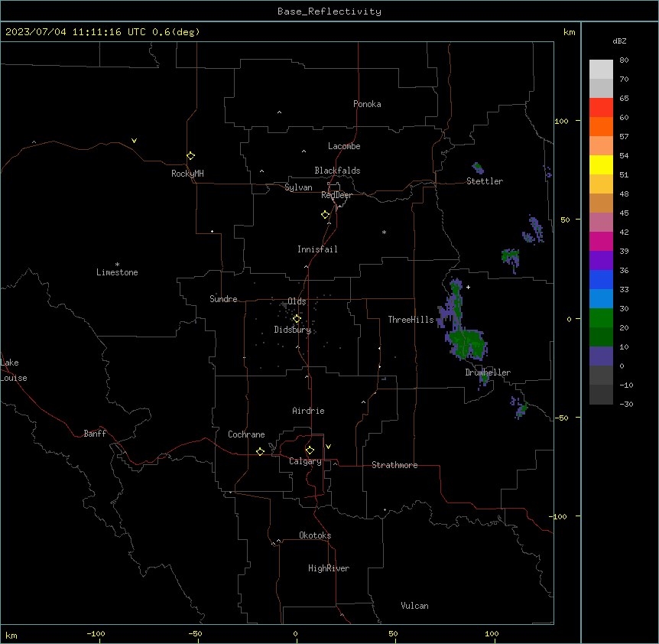This screenshot has width=659, height=644.
Task: Select the Calgary label
Action: (305, 461)
